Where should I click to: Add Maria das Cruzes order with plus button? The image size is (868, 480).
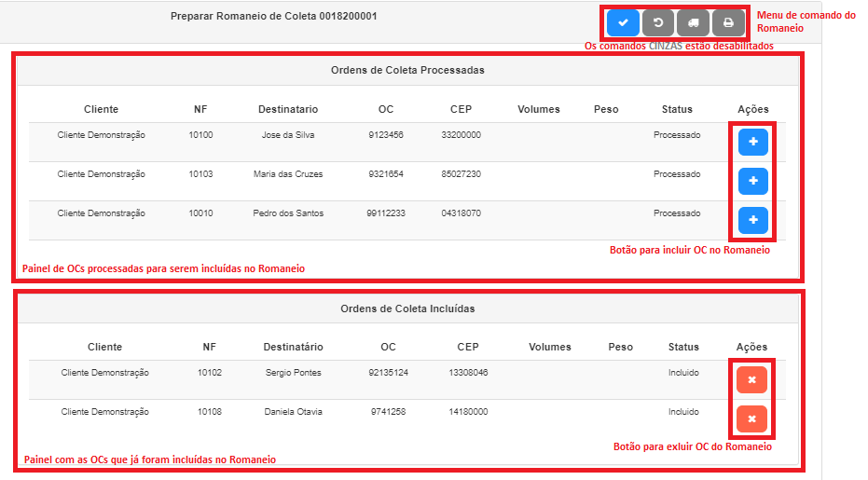click(x=752, y=181)
